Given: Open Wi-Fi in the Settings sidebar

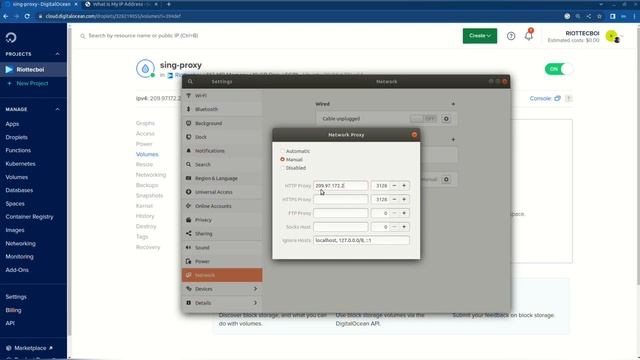Looking at the screenshot, I should point(222,96).
